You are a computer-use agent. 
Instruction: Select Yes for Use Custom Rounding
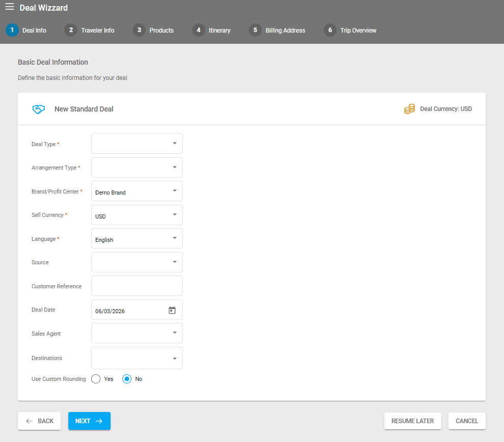[96, 379]
